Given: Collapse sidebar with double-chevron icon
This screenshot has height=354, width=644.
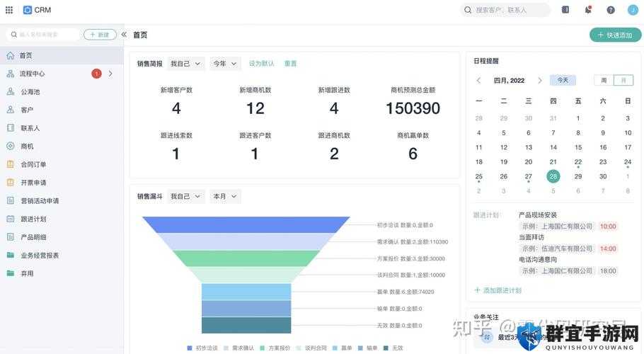Looking at the screenshot, I should point(124,35).
